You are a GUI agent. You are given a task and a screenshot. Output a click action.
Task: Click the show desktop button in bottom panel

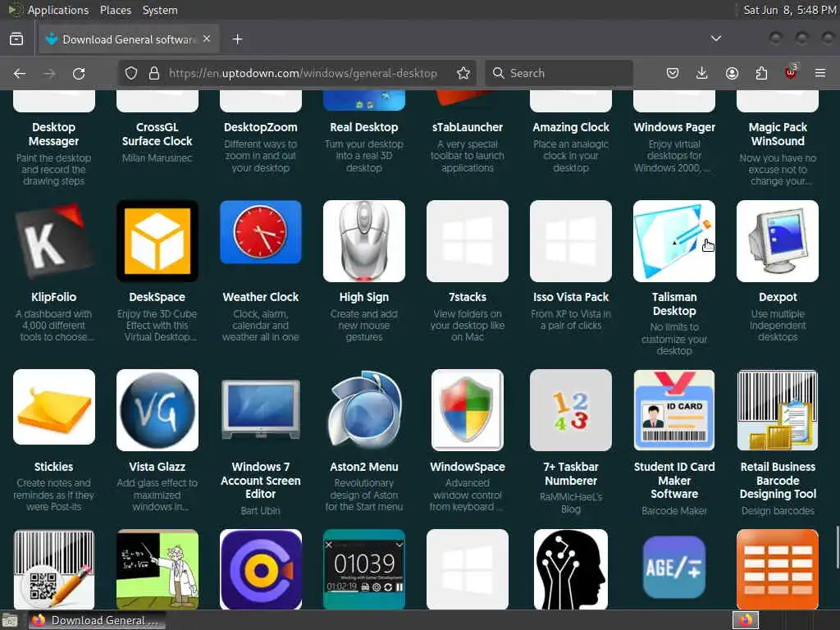[10, 621]
